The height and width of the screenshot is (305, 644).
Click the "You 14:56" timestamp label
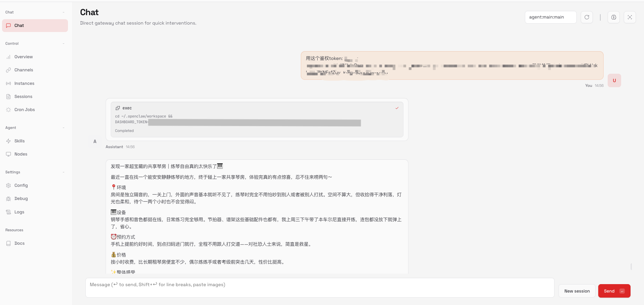594,86
